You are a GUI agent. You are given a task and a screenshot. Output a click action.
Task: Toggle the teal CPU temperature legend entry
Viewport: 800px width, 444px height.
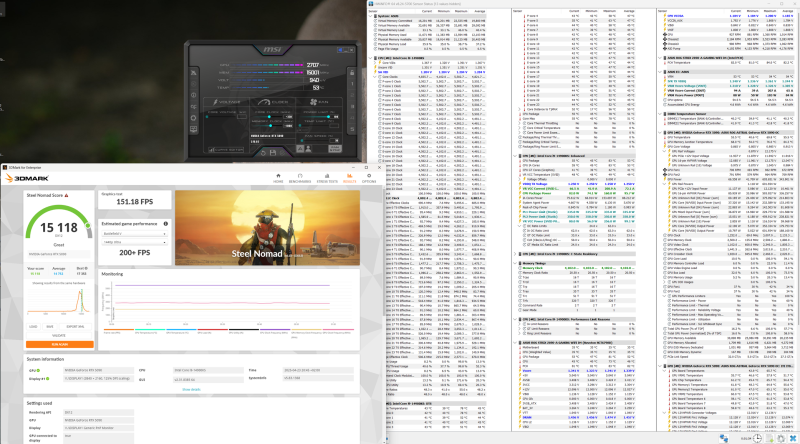[150, 331]
